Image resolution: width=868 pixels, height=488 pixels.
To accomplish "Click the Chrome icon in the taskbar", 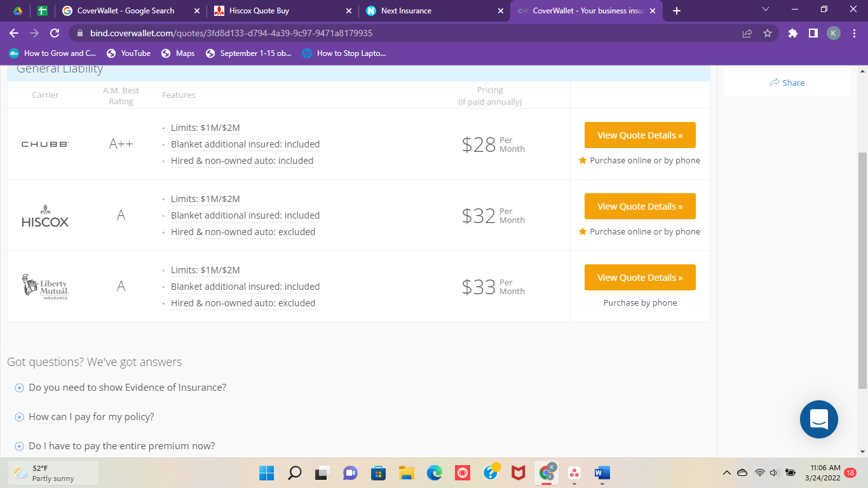I will point(546,473).
